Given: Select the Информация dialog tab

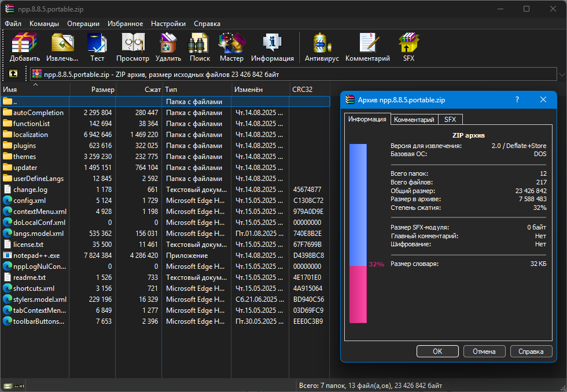Looking at the screenshot, I should click(x=367, y=119).
